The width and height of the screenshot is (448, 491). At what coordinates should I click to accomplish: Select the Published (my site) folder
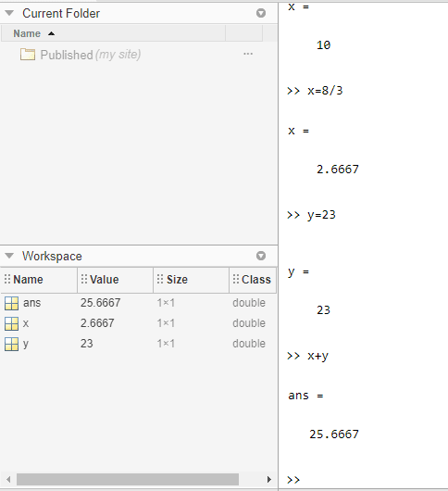click(91, 55)
